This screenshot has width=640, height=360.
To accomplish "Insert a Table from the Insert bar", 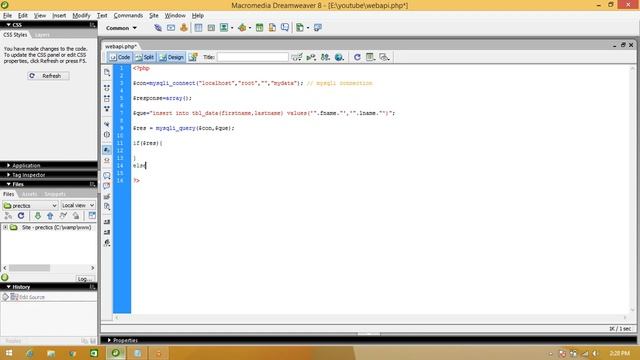I will 198,28.
